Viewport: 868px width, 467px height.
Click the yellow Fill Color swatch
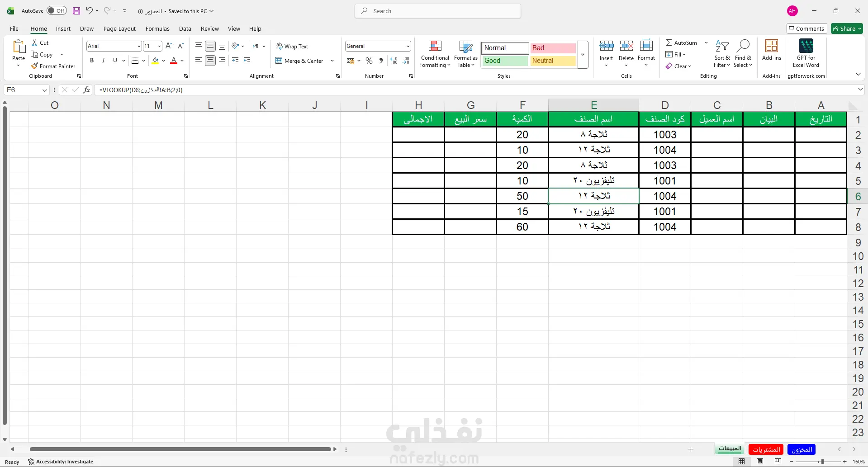(x=155, y=60)
